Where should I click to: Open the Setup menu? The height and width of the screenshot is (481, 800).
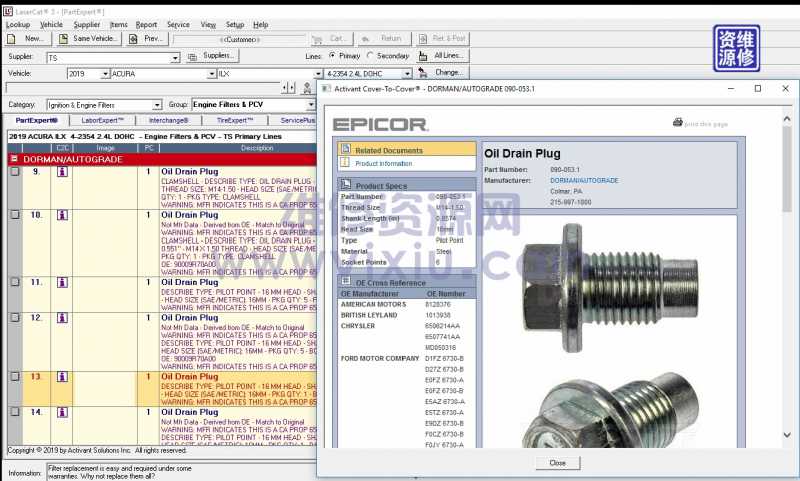(x=235, y=24)
